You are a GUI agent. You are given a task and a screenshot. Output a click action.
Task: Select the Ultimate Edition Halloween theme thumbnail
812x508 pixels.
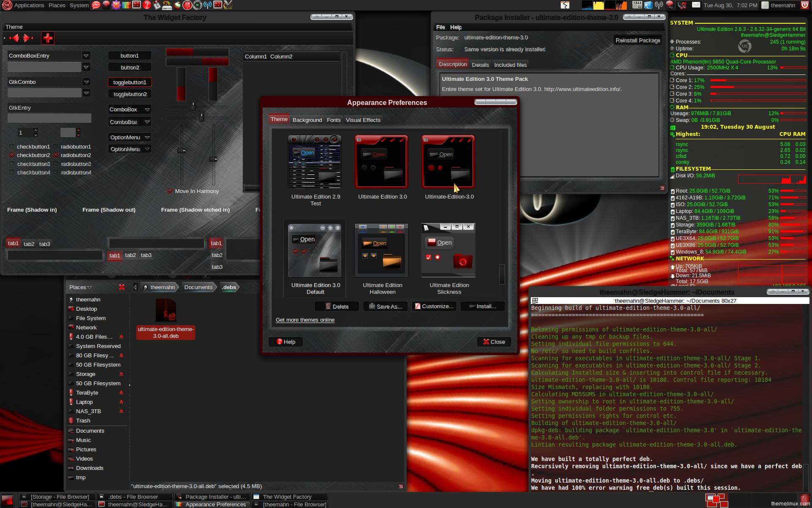[382, 250]
